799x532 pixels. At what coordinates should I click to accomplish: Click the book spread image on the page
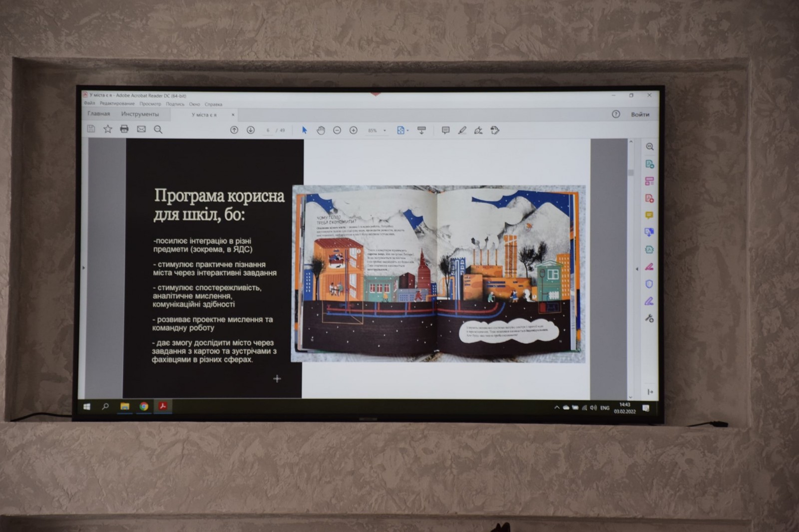pos(438,273)
